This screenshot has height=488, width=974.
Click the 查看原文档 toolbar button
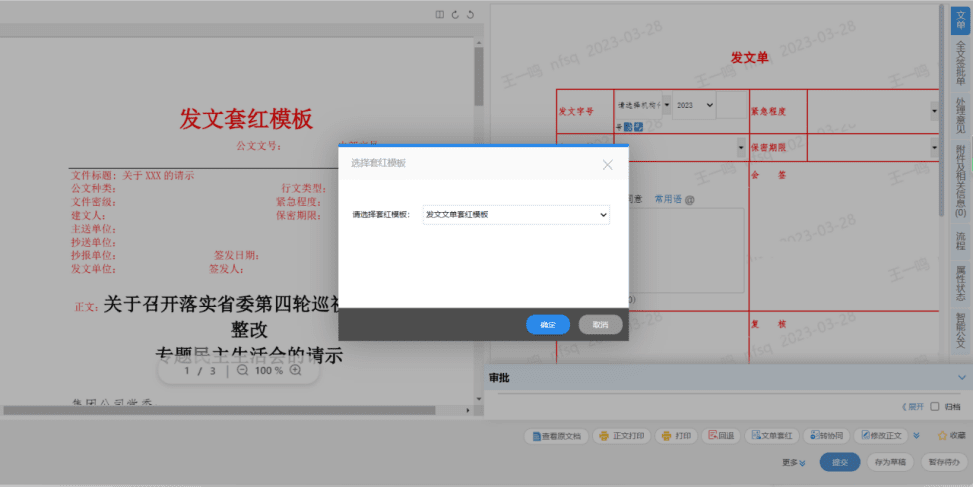click(555, 436)
